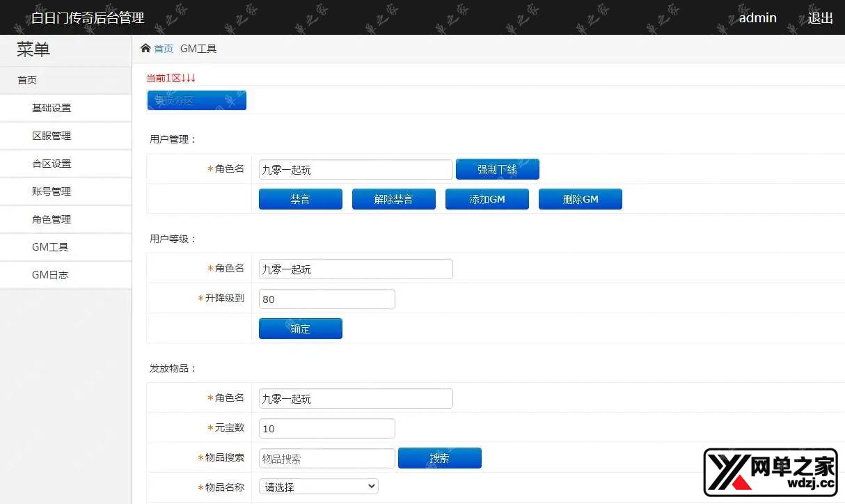845x504 pixels.
Task: Select 合区设置 from the left menu
Action: pyautogui.click(x=50, y=163)
